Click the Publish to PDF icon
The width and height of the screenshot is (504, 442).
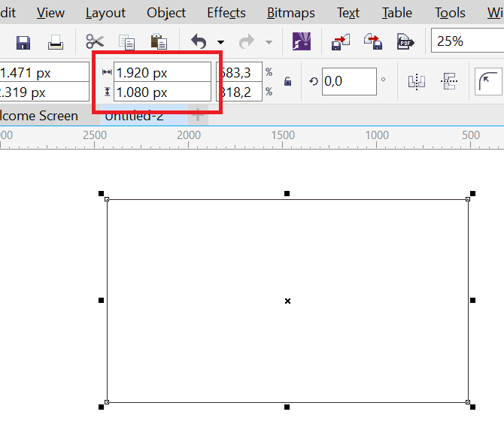(x=405, y=42)
